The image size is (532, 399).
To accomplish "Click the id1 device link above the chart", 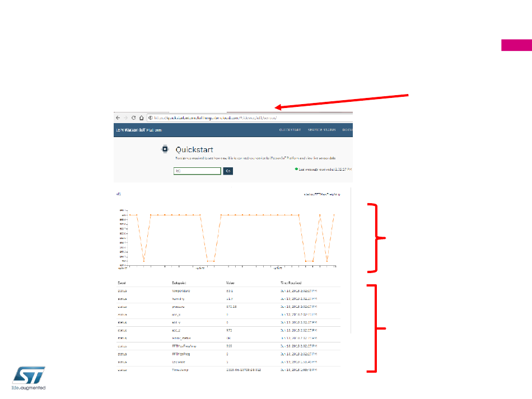I will 119,194.
